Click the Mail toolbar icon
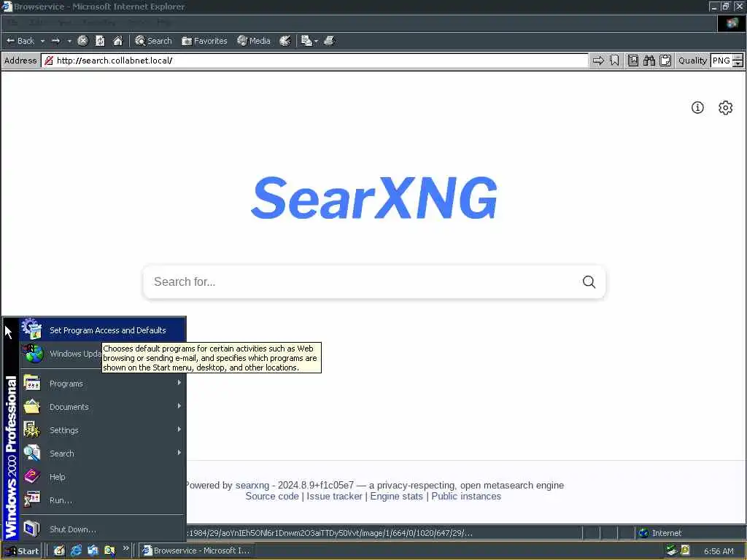The width and height of the screenshot is (747, 560). tap(306, 41)
